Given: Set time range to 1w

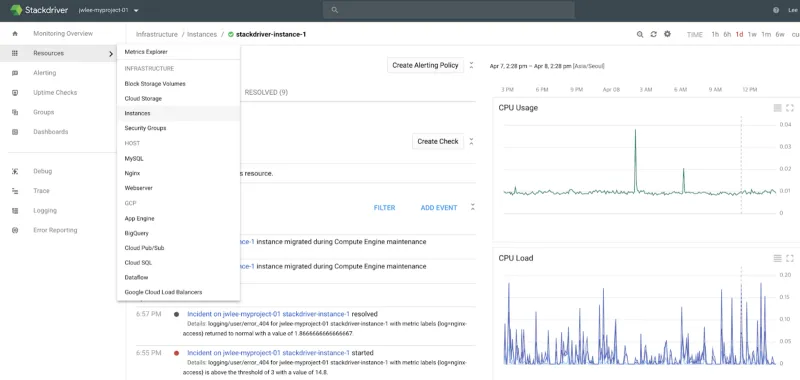Looking at the screenshot, I should (752, 35).
